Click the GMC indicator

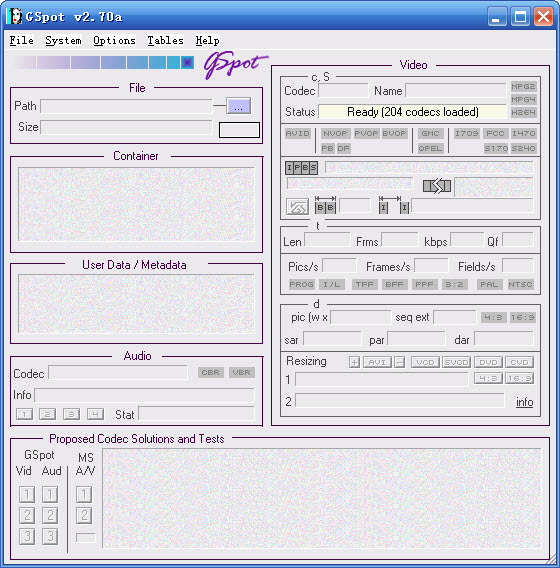pos(430,133)
